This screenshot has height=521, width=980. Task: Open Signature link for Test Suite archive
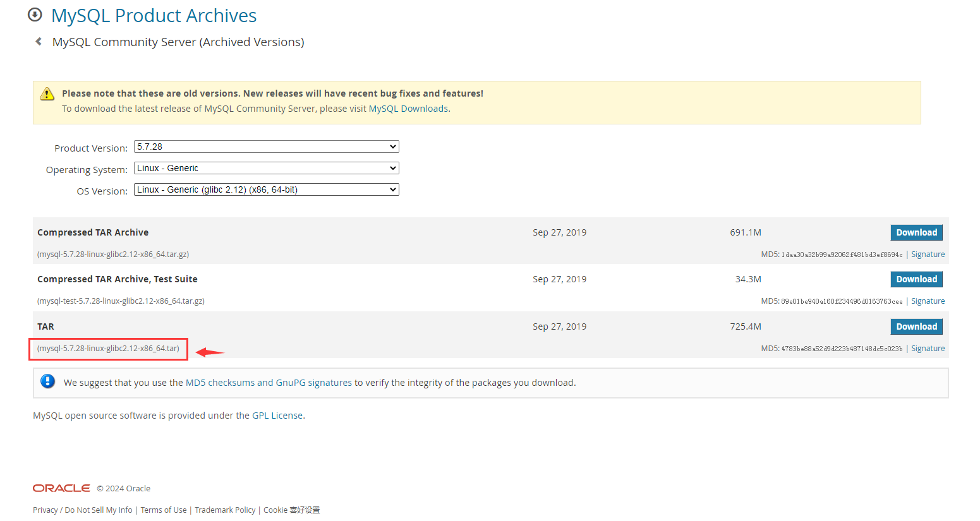tap(928, 301)
